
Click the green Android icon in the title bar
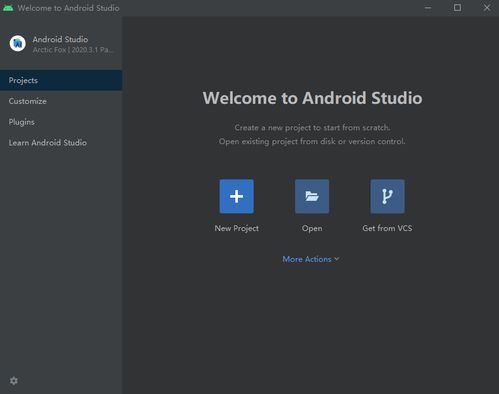[8, 8]
